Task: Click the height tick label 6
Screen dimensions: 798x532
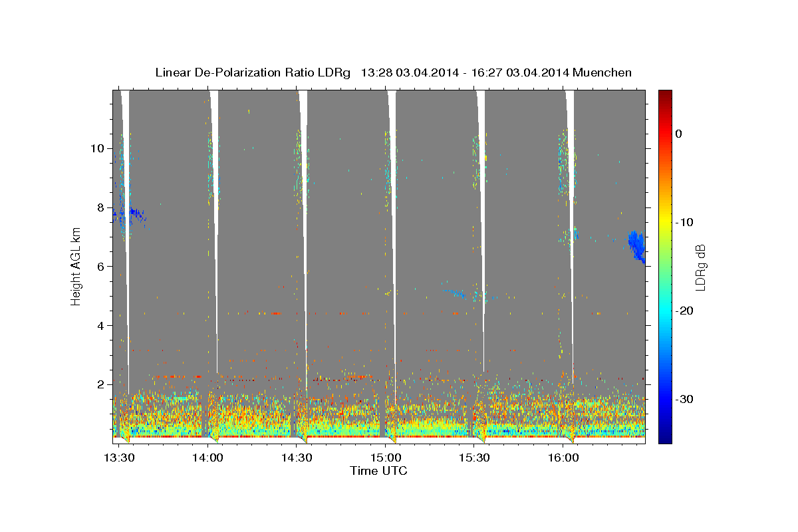Action: [x=101, y=266]
